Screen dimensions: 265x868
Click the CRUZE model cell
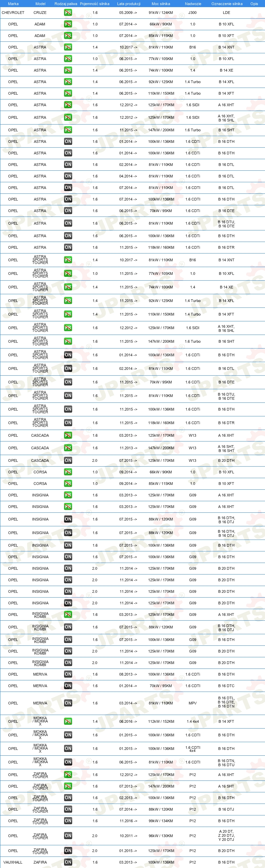[x=40, y=13]
